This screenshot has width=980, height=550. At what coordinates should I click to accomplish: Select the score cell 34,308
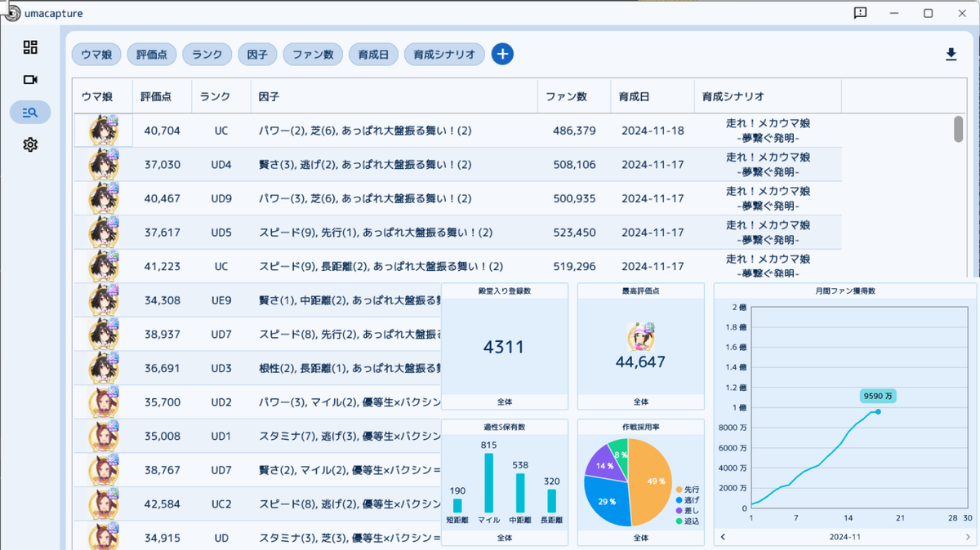pos(162,300)
